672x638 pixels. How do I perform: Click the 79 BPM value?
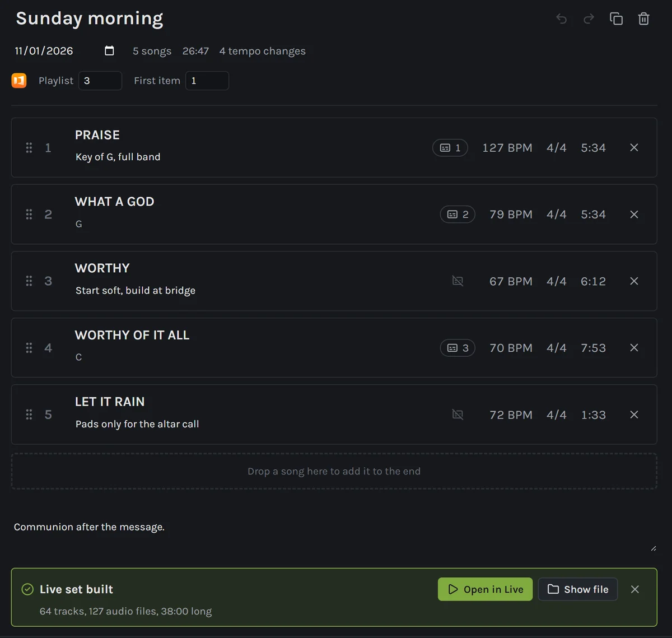(x=511, y=215)
